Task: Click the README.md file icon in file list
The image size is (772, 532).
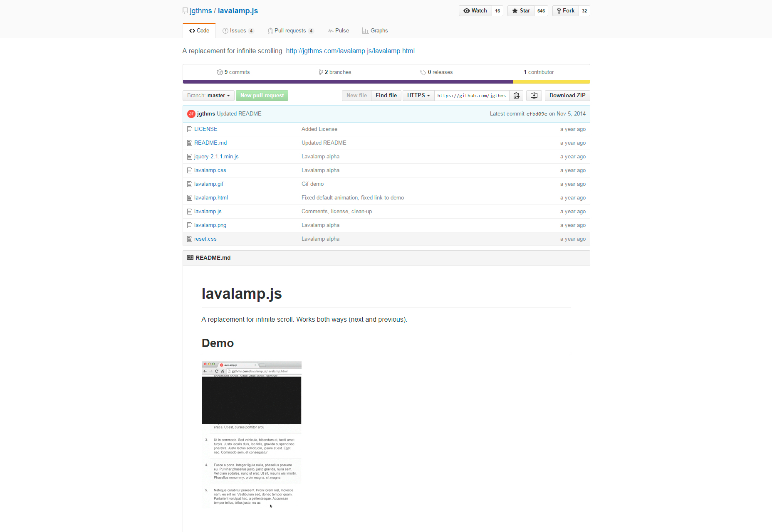Action: coord(190,143)
